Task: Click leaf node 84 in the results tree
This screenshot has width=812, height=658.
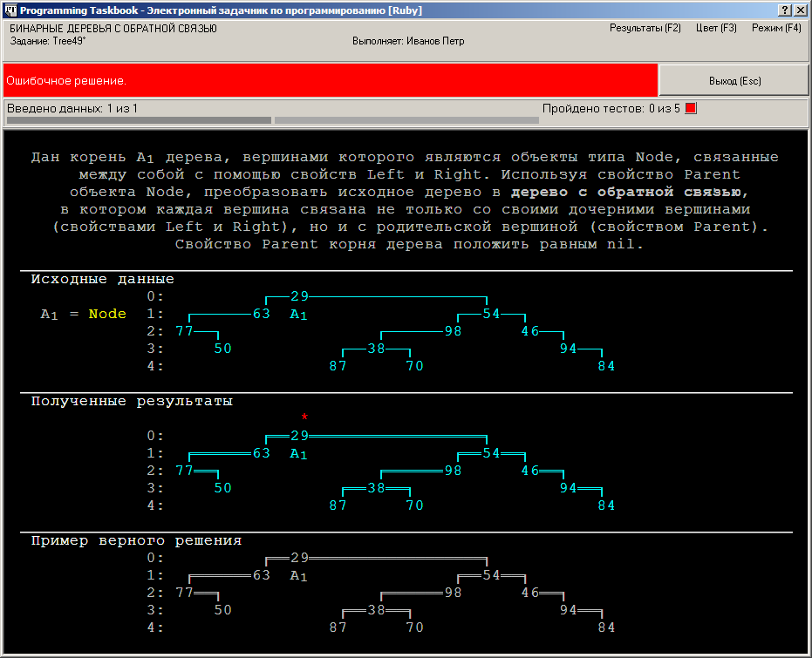Action: click(606, 505)
